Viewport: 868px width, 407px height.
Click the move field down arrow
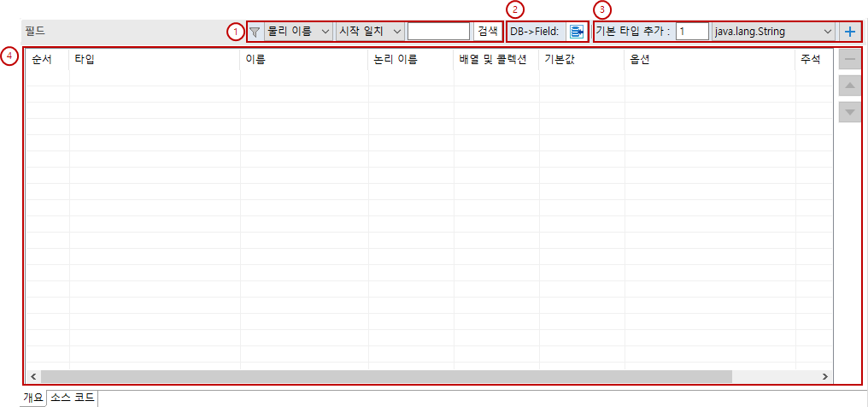click(x=849, y=111)
